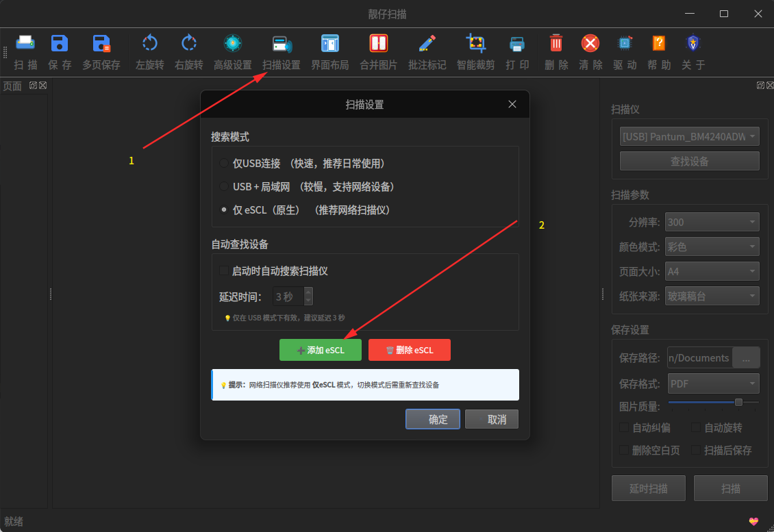Screen dimensions: 774x532
Task: Enable 启动时自动搜索扫描仪 checkbox
Action: [x=223, y=270]
